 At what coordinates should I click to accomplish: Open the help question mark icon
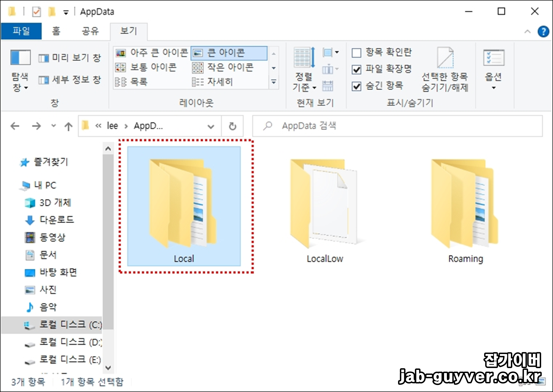point(543,32)
